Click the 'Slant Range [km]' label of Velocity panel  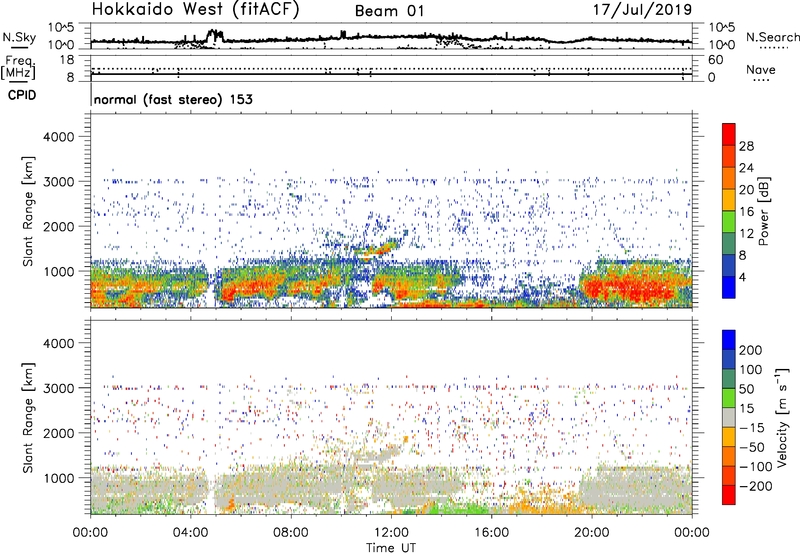pyautogui.click(x=28, y=417)
